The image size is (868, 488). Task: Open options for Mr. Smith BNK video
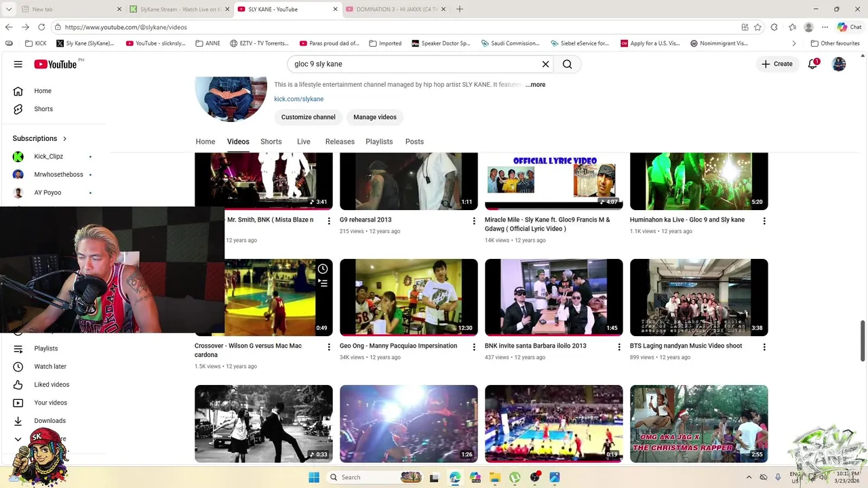[x=329, y=221]
